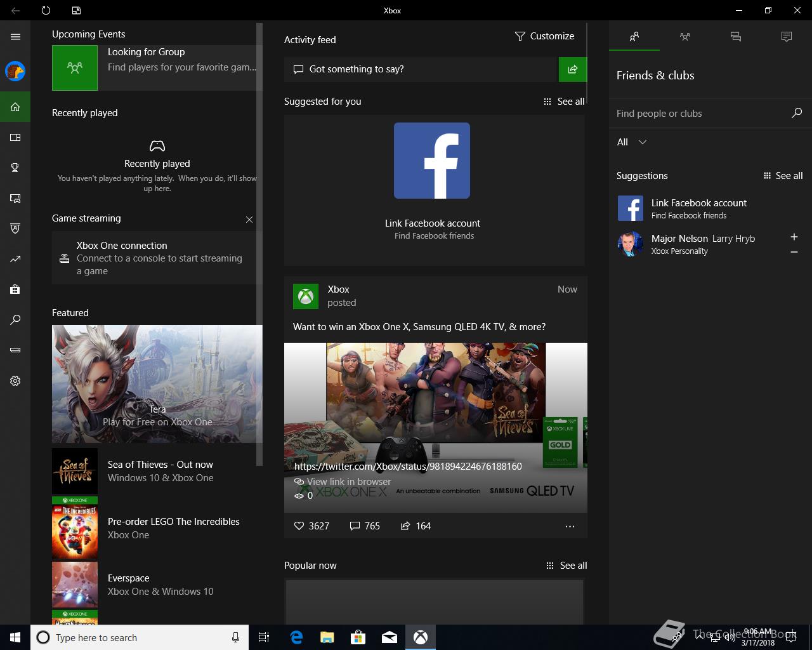The height and width of the screenshot is (650, 812).
Task: Open Windows Start menu
Action: (15, 637)
